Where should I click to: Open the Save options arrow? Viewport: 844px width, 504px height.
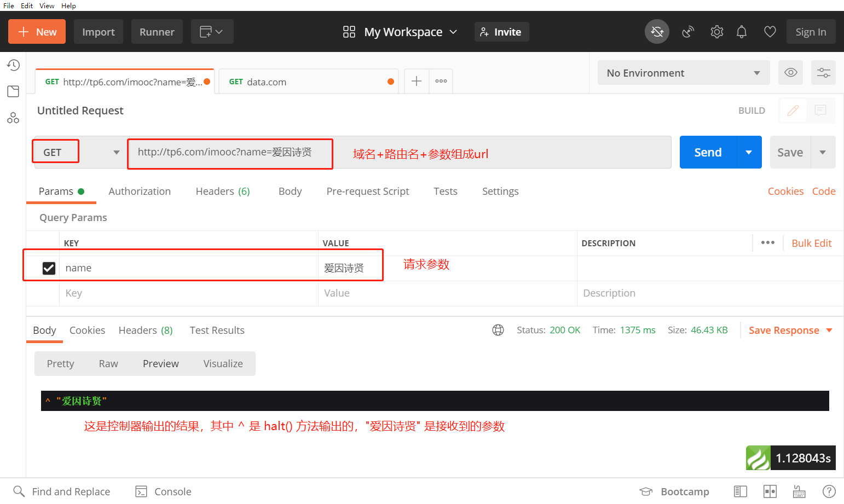click(x=823, y=152)
